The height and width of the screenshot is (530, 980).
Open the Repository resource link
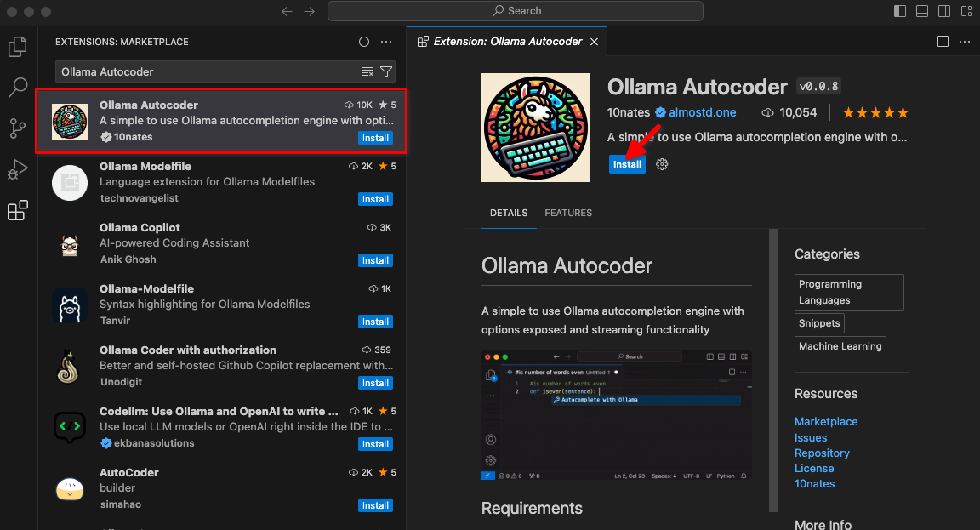(822, 453)
